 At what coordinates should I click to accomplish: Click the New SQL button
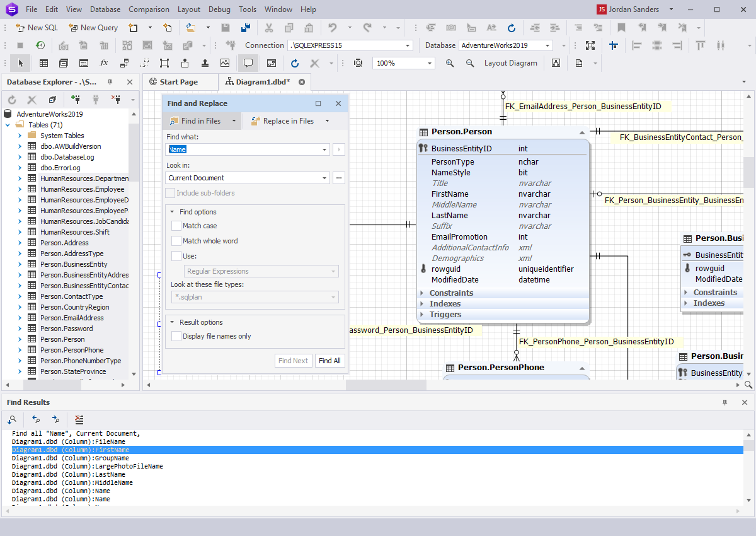[37, 28]
